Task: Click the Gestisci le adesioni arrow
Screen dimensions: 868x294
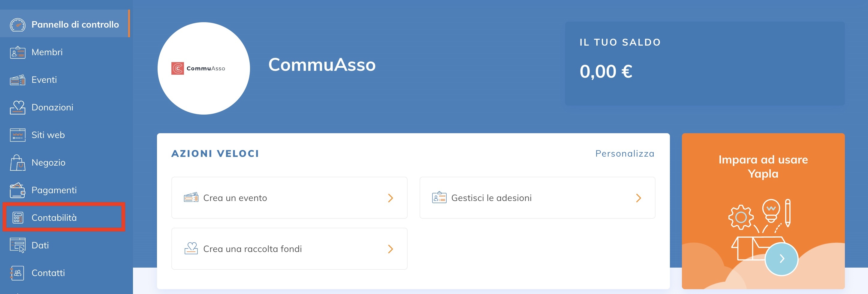Action: point(638,198)
